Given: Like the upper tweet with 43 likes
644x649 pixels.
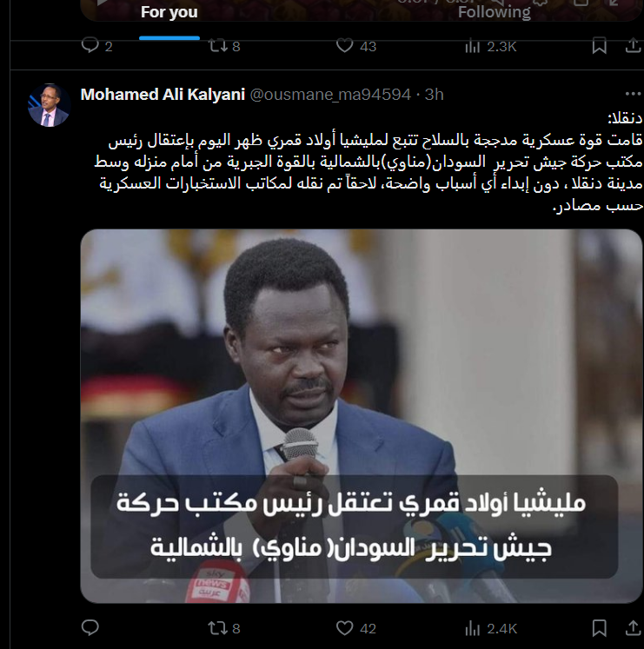Looking at the screenshot, I should pyautogui.click(x=355, y=46).
